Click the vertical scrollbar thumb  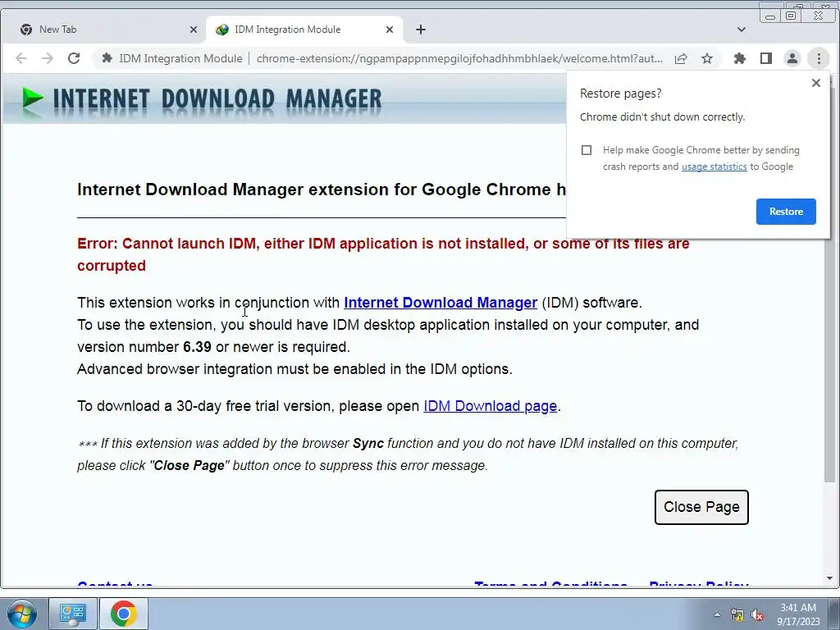[829, 284]
